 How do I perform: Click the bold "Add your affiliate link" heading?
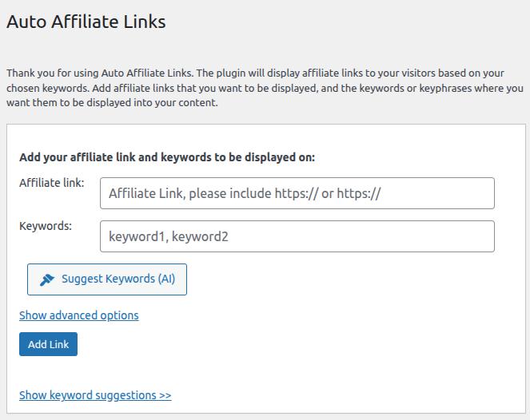pos(167,157)
